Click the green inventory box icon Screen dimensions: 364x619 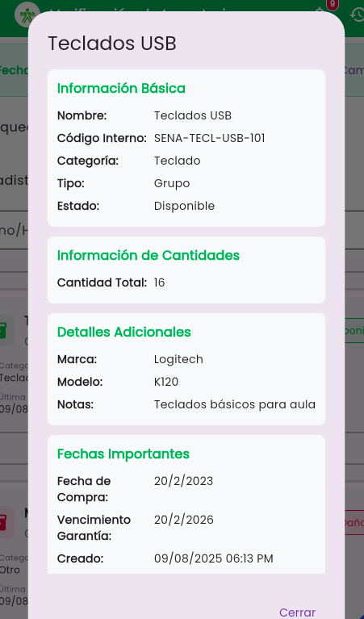coord(4,330)
